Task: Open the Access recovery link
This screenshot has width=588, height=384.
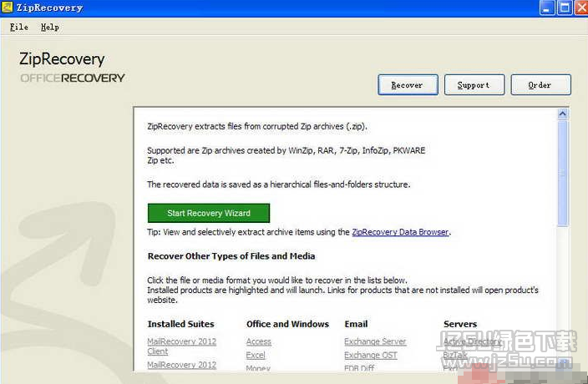Action: pos(258,341)
